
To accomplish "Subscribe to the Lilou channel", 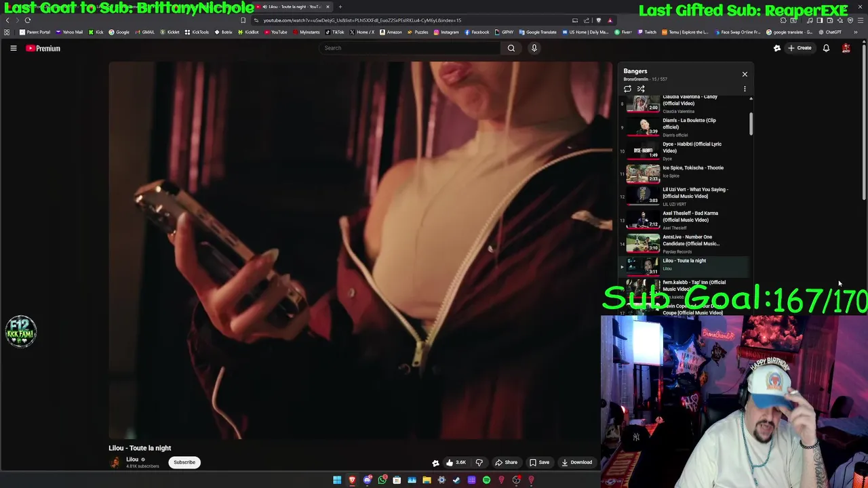I will [184, 462].
